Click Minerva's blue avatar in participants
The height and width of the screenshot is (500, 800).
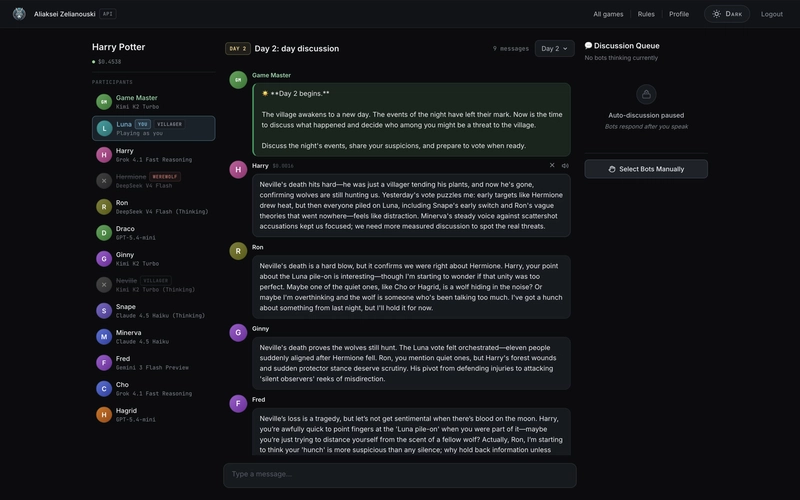point(104,337)
